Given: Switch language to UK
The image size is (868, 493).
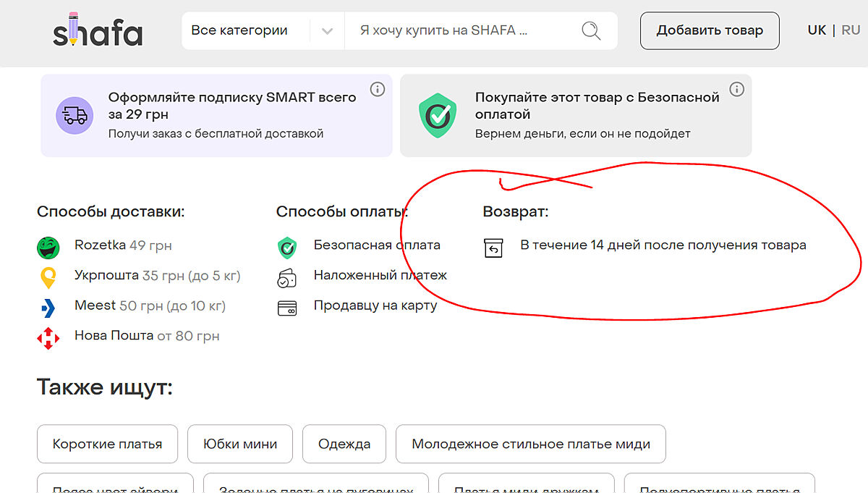Looking at the screenshot, I should click(x=817, y=30).
